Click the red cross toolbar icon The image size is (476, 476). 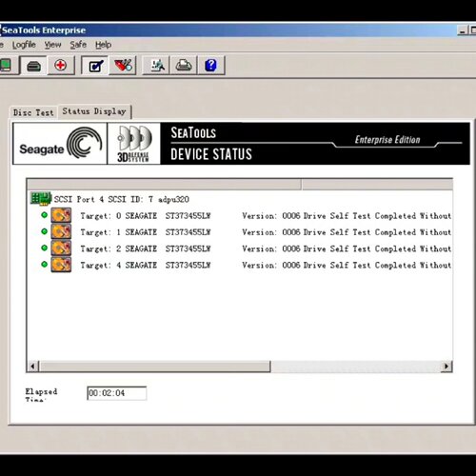(x=61, y=66)
